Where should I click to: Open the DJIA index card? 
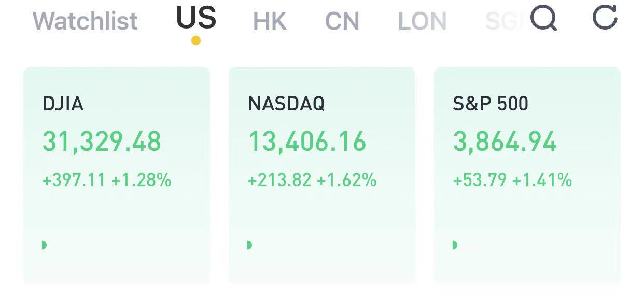(x=117, y=176)
